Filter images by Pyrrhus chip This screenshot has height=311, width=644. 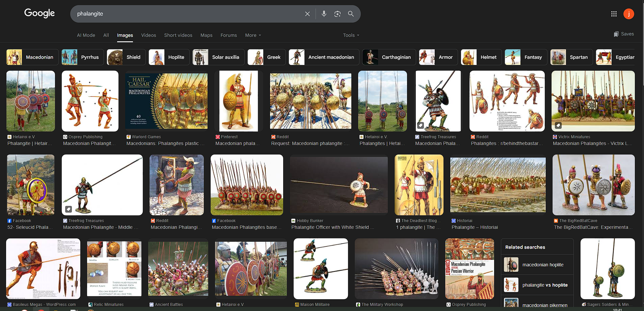pos(83,57)
